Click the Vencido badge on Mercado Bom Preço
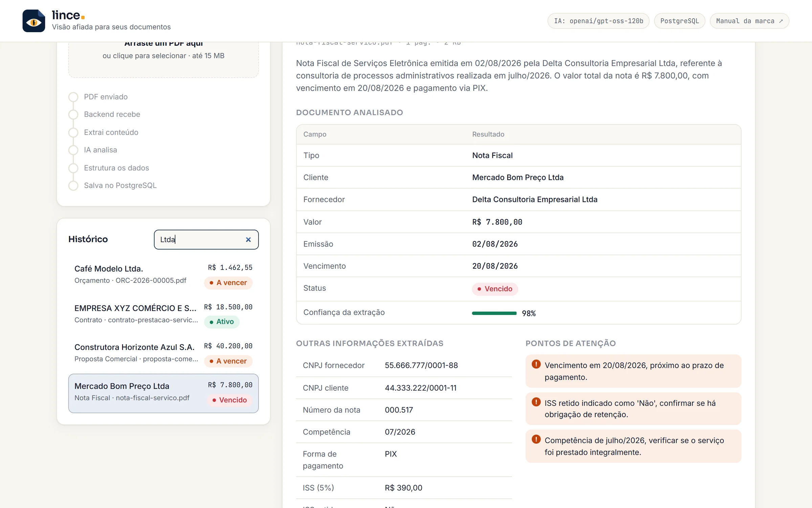Viewport: 812px width, 508px height. 230,400
